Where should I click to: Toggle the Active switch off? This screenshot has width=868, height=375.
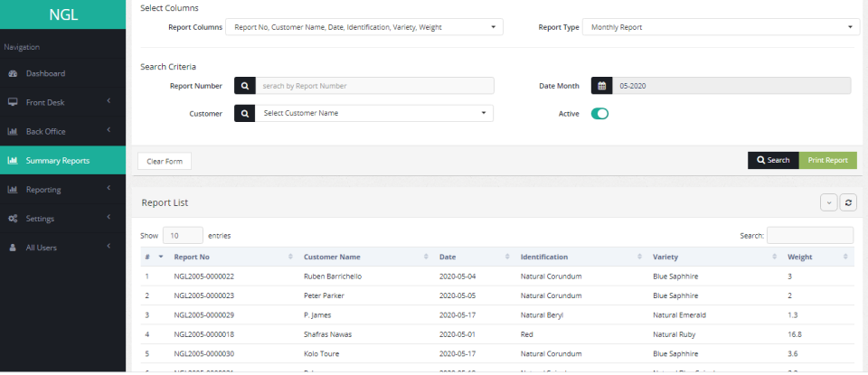599,114
